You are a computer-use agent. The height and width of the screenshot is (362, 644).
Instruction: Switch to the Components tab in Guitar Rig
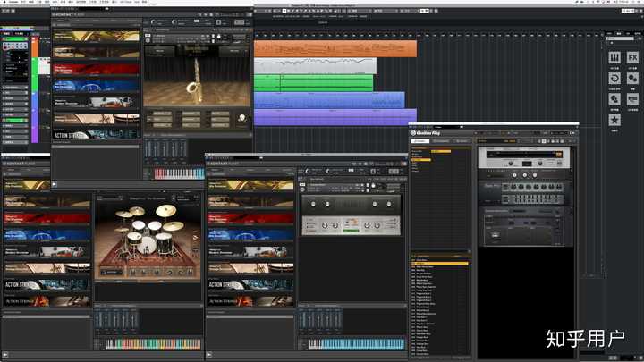tap(441, 141)
